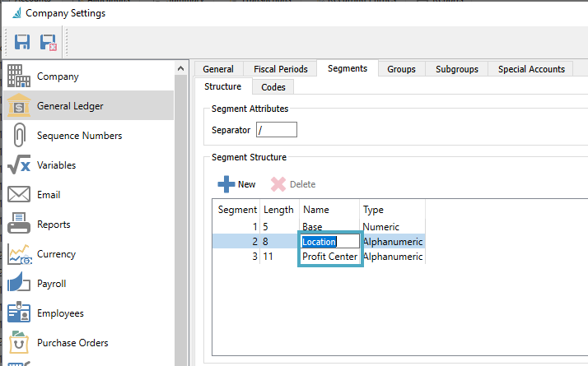The height and width of the screenshot is (366, 588).
Task: Click the Save and Close toolbar icon
Action: [48, 41]
